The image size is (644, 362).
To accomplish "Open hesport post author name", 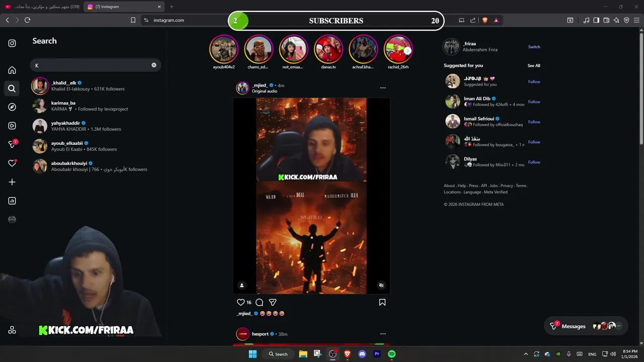I will [260, 334].
